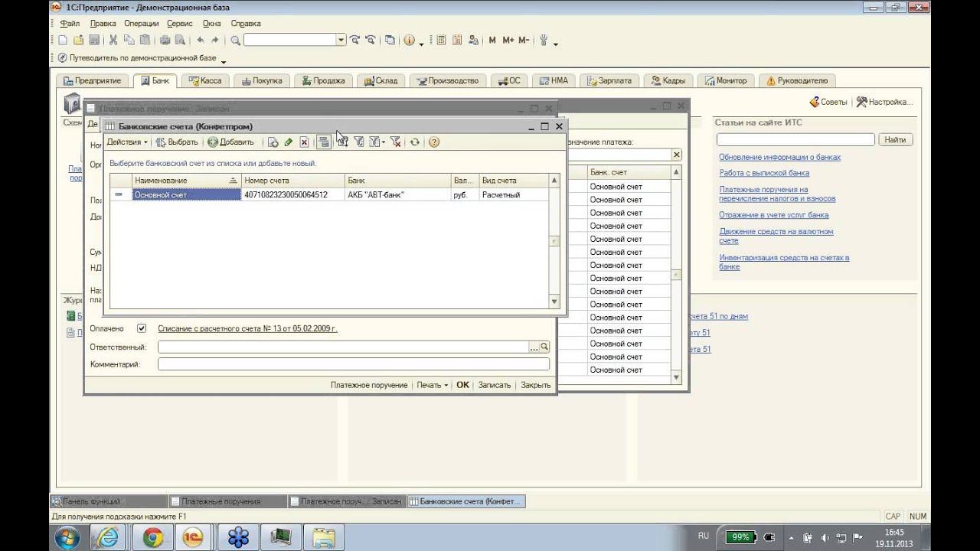
Task: Open link Списание с расчетного счета № 13
Action: [x=247, y=328]
